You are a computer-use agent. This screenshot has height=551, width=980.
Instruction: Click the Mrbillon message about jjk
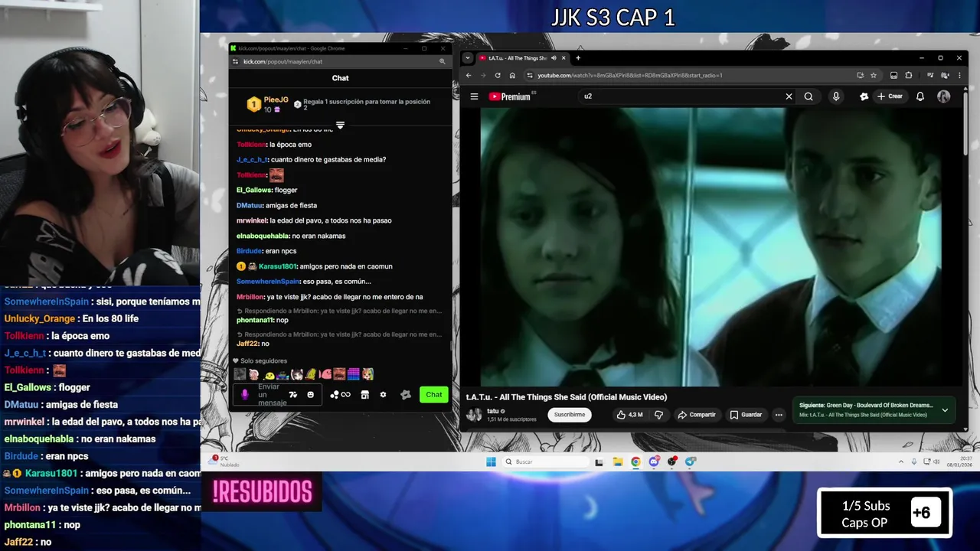tap(330, 297)
